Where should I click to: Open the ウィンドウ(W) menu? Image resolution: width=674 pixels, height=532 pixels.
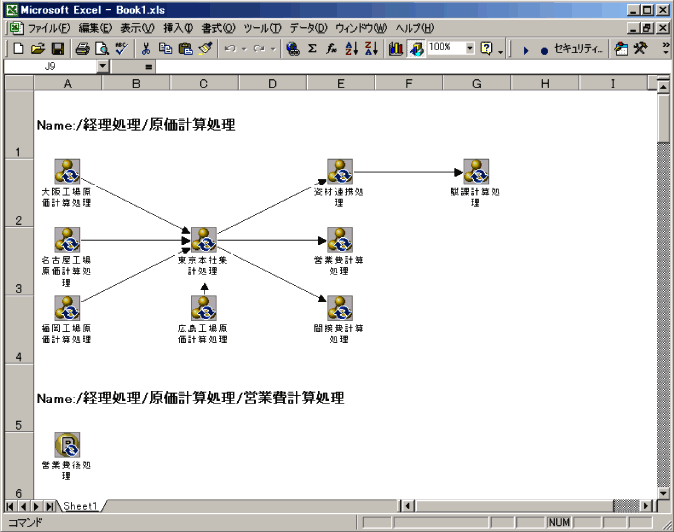coord(361,28)
